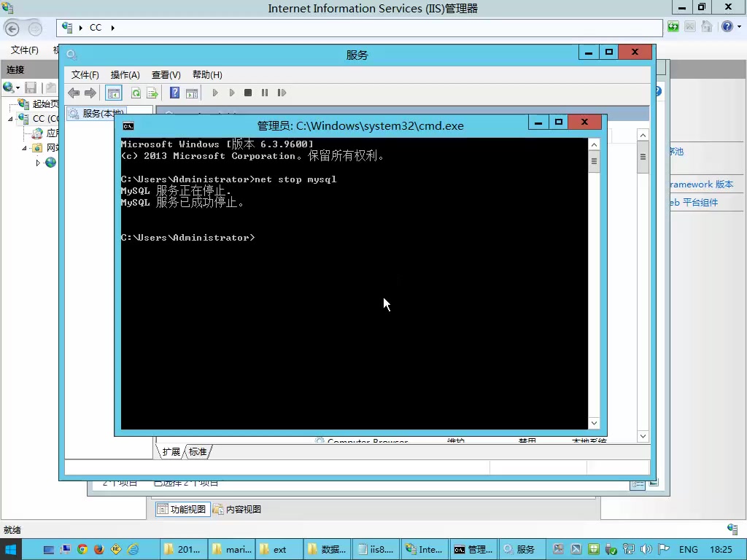747x560 pixels.
Task: Select the application pools node icon in IIS tree
Action: point(37,133)
